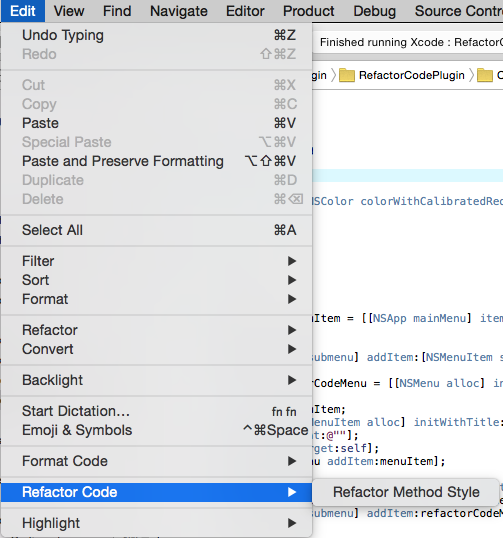This screenshot has height=538, width=503.
Task: Click Start Dictation… menu item
Action: click(x=156, y=411)
